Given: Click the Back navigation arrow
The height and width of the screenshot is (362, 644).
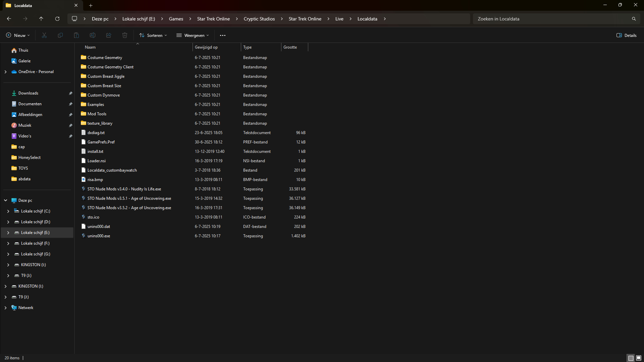Looking at the screenshot, I should pos(9,19).
